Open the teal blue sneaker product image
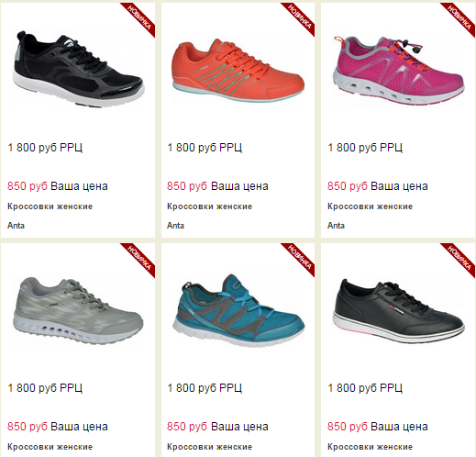This screenshot has width=476, height=457. [238, 310]
